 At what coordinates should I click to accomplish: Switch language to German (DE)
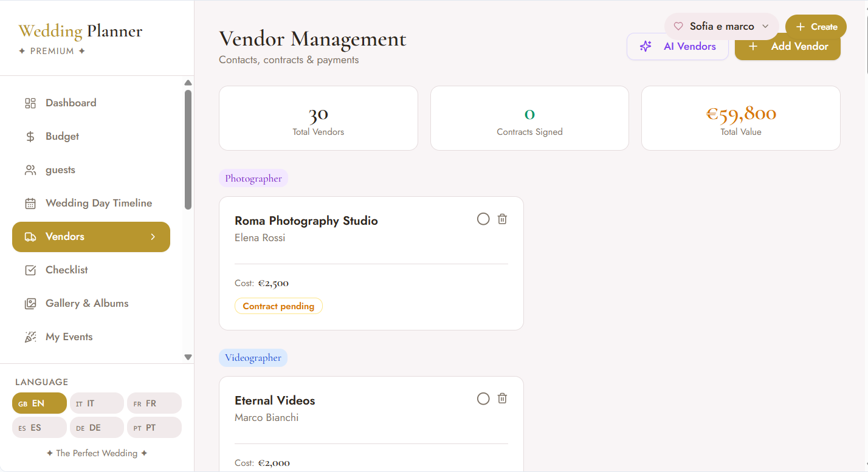click(x=97, y=428)
